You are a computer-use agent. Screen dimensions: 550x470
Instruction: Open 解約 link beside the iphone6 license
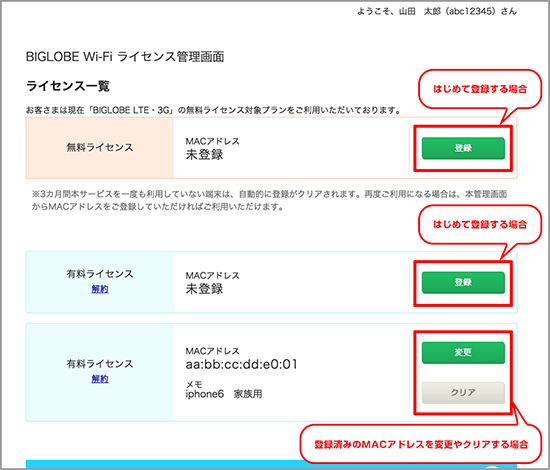tap(100, 379)
